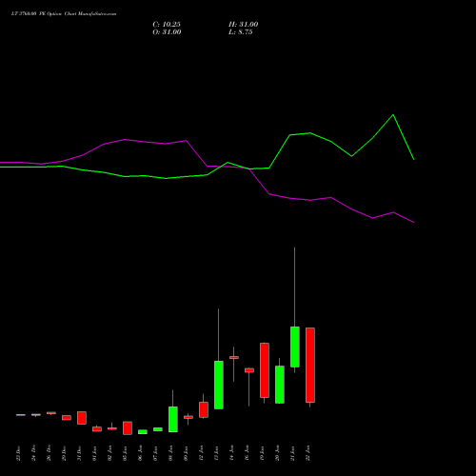Select the green candle for 08 Jan

tap(173, 419)
